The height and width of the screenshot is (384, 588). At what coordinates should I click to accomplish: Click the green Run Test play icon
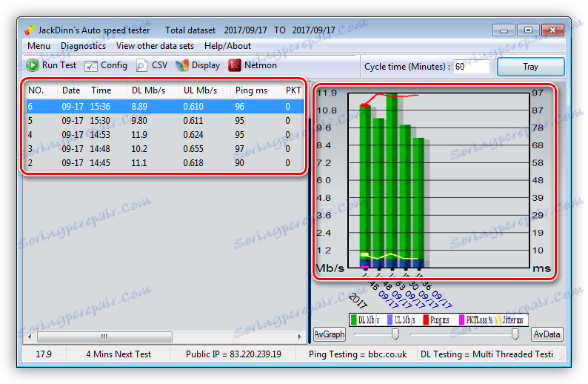(33, 65)
